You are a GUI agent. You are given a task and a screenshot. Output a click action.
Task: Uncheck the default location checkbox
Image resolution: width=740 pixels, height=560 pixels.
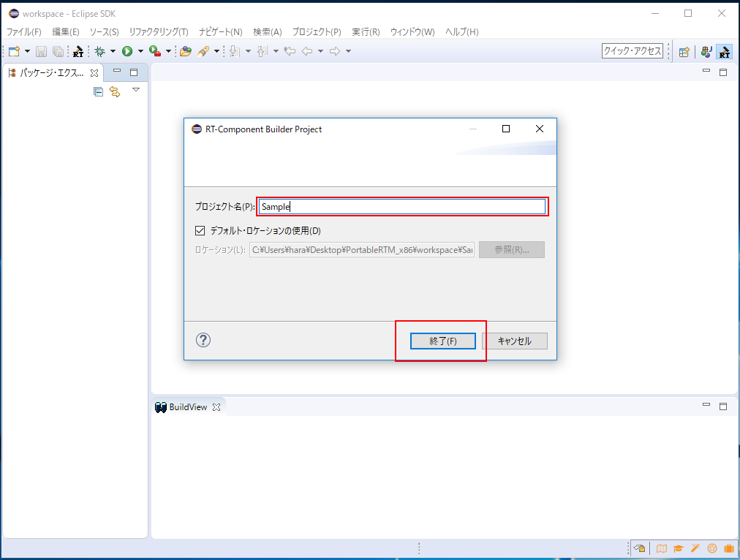coord(200,231)
